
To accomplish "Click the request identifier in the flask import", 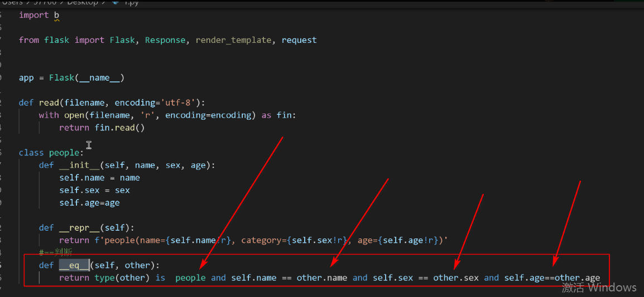I will click(x=299, y=40).
